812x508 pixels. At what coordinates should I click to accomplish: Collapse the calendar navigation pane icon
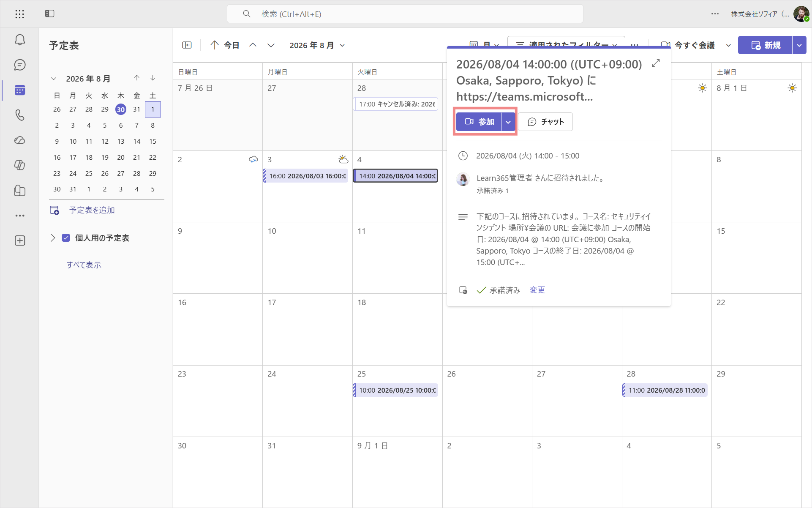187,45
